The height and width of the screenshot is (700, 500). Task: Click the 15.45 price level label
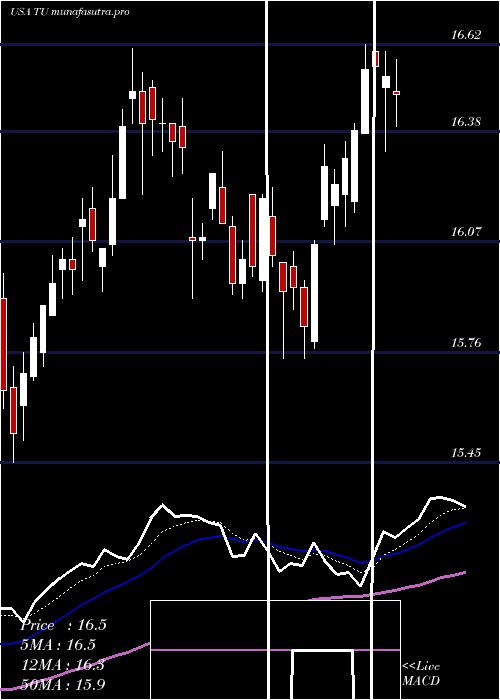click(x=466, y=453)
